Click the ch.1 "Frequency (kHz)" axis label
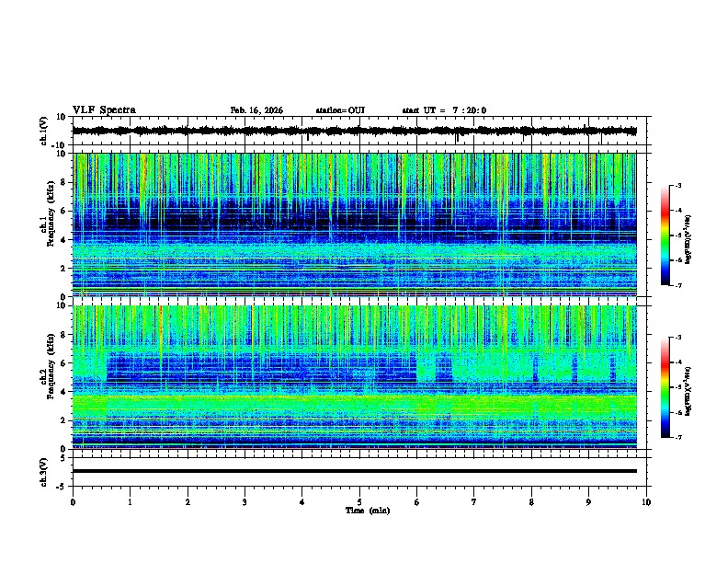 (x=51, y=214)
